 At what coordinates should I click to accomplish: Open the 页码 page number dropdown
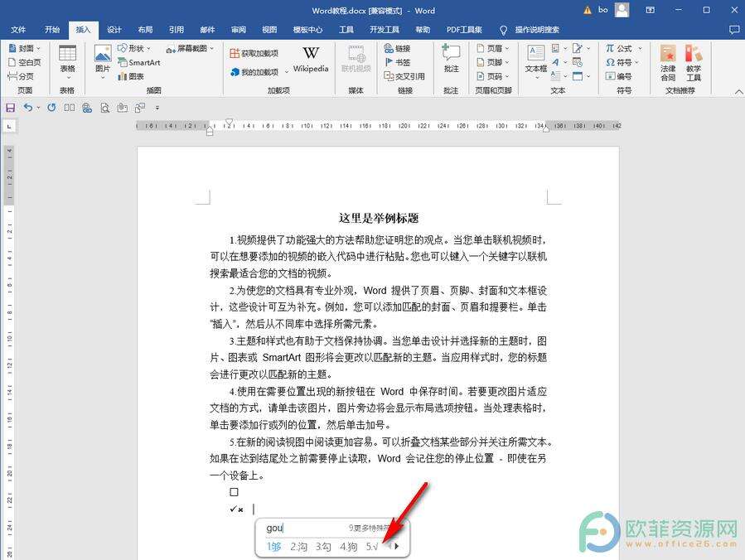click(493, 76)
